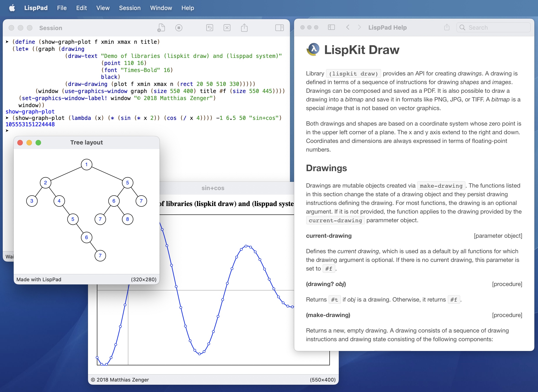Click share icon in LispPad Help toolbar
This screenshot has width=538, height=392.
coord(447,27)
